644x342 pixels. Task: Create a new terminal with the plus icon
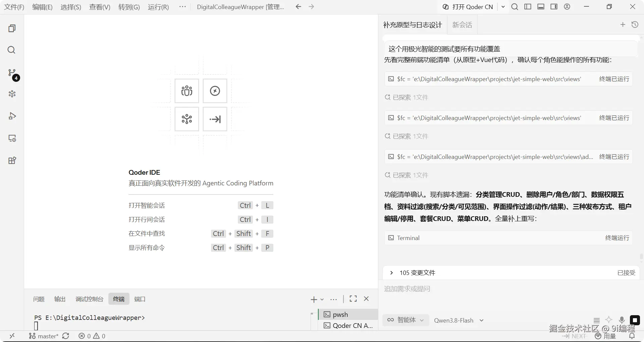tap(314, 299)
